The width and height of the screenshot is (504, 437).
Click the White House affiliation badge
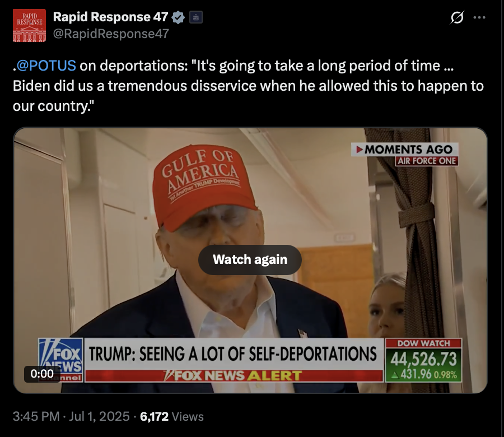[196, 17]
